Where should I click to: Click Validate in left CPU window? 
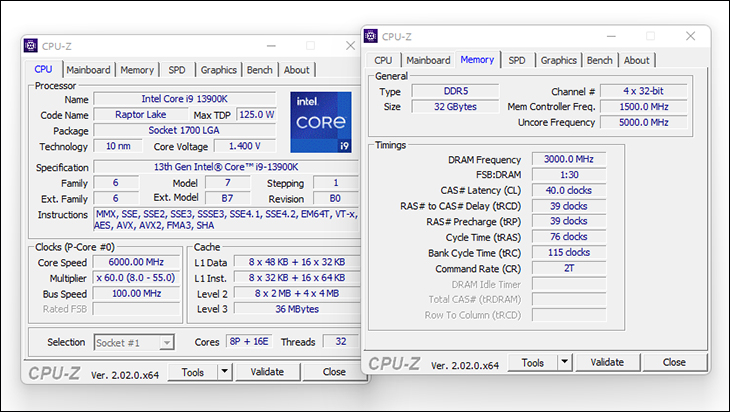click(x=267, y=372)
